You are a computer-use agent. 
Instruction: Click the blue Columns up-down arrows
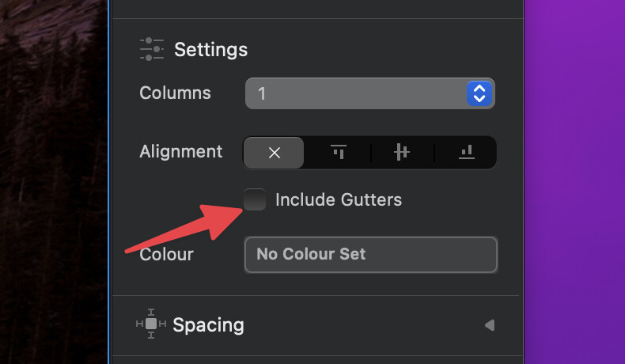click(479, 93)
